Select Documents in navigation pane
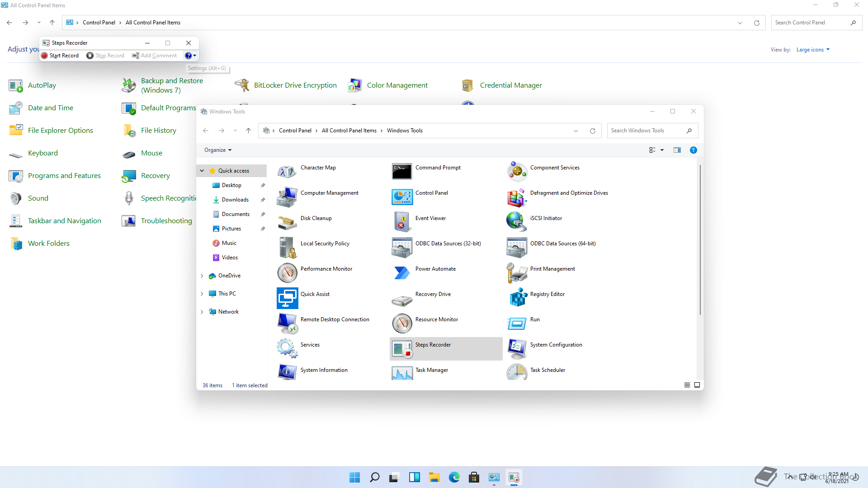868x488 pixels. [x=236, y=214]
